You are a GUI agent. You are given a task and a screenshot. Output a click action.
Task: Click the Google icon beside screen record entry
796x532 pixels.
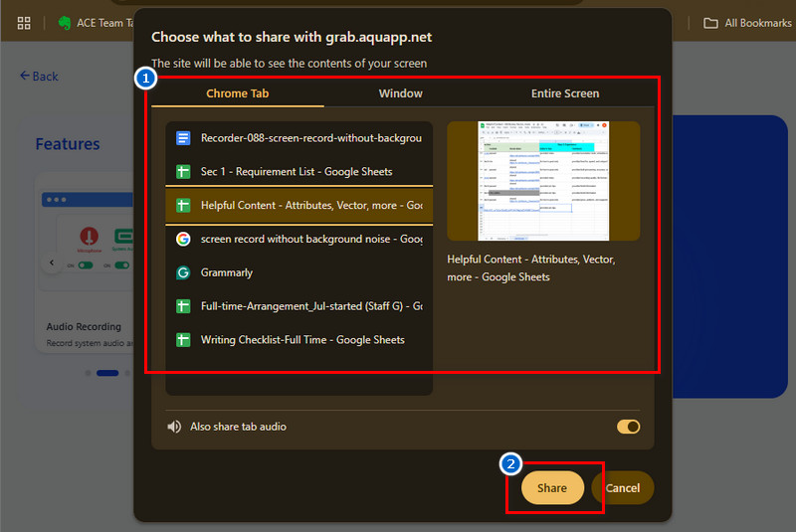183,239
